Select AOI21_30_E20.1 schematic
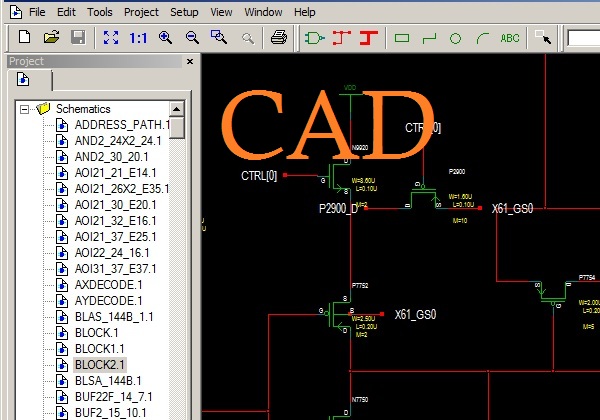Screen dimensions: 600x420 [116, 205]
